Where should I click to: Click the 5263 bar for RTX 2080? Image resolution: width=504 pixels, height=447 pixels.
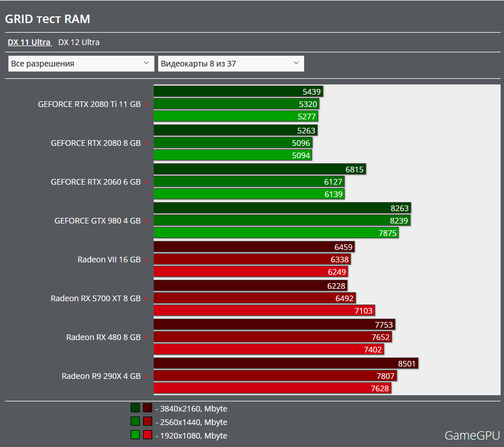click(235, 131)
